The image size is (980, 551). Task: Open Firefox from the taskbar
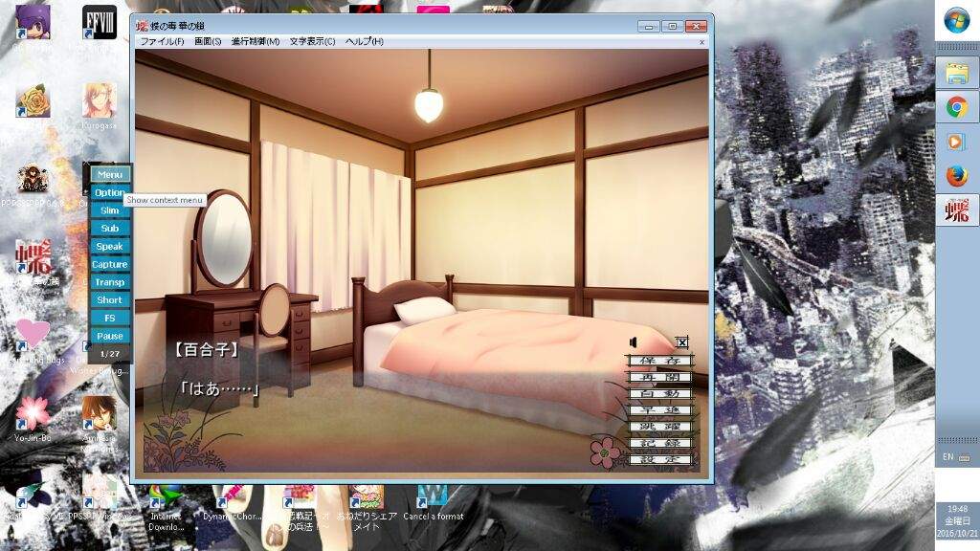[x=957, y=176]
